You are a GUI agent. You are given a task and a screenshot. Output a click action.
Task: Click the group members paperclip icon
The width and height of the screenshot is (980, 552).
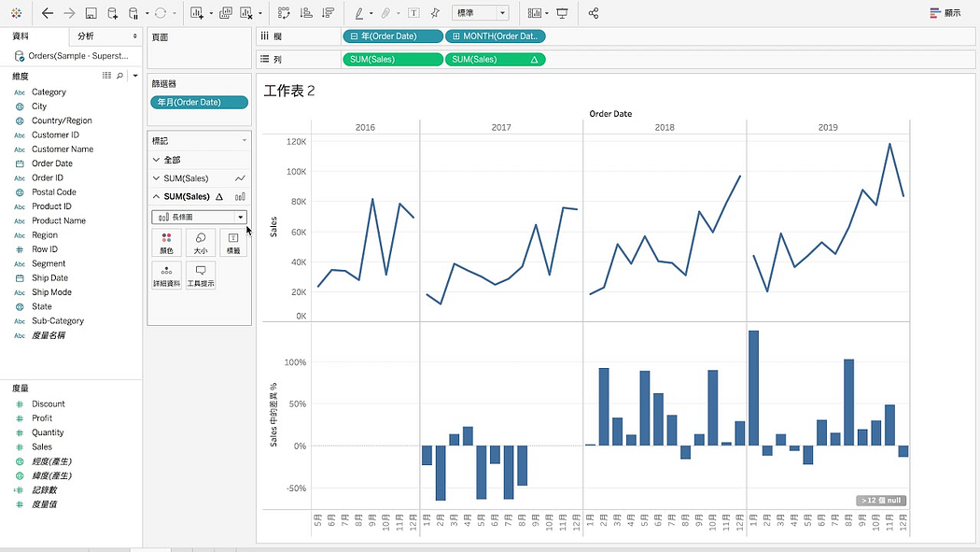point(386,13)
